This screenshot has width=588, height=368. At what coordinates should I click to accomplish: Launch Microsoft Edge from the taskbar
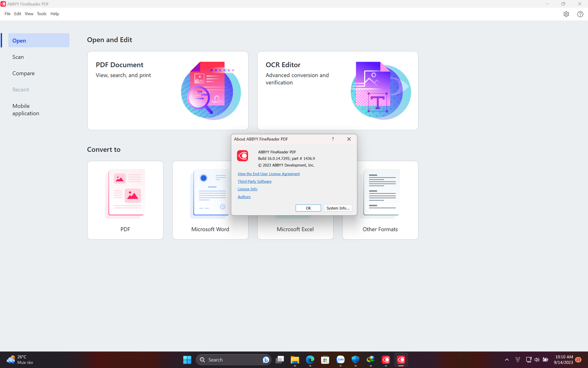pyautogui.click(x=310, y=360)
